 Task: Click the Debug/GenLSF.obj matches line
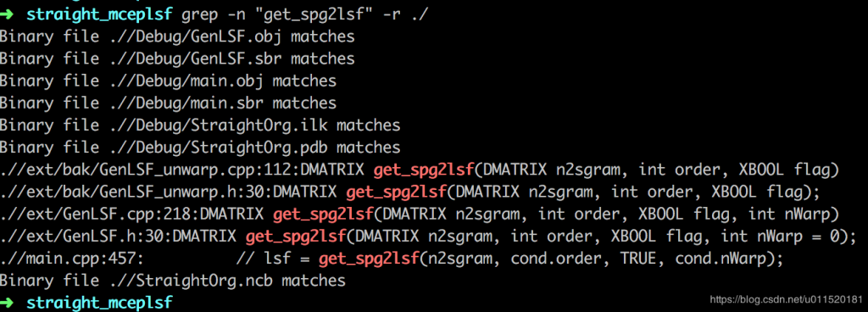(x=177, y=37)
